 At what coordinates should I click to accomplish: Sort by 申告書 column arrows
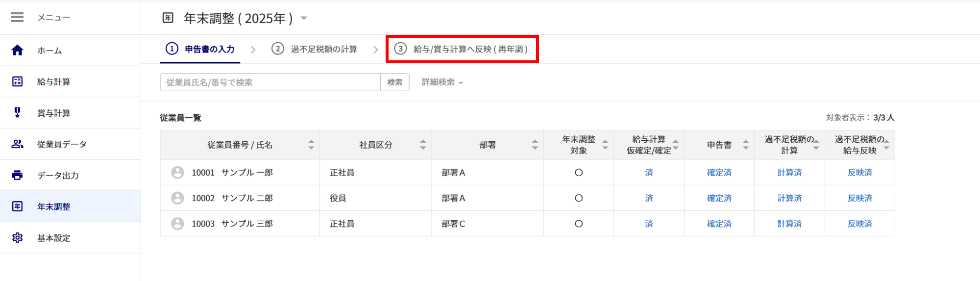(745, 145)
